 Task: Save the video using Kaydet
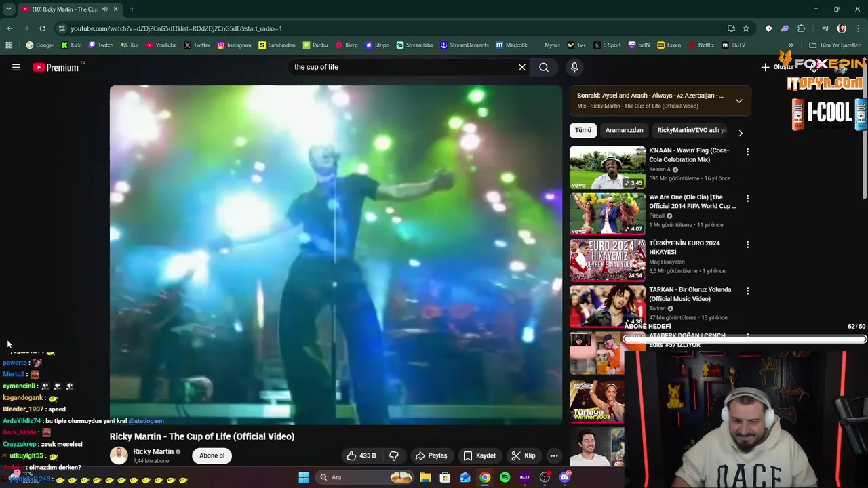point(479,455)
